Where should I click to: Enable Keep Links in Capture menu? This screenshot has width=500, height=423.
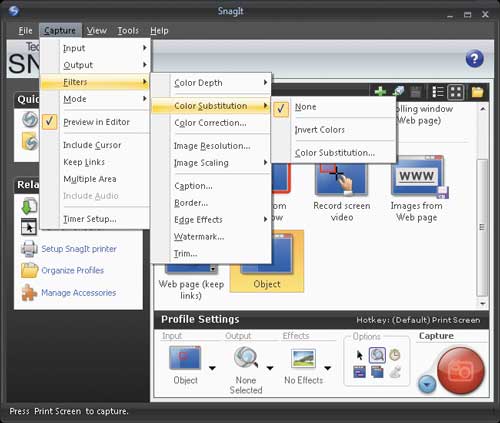click(x=95, y=162)
